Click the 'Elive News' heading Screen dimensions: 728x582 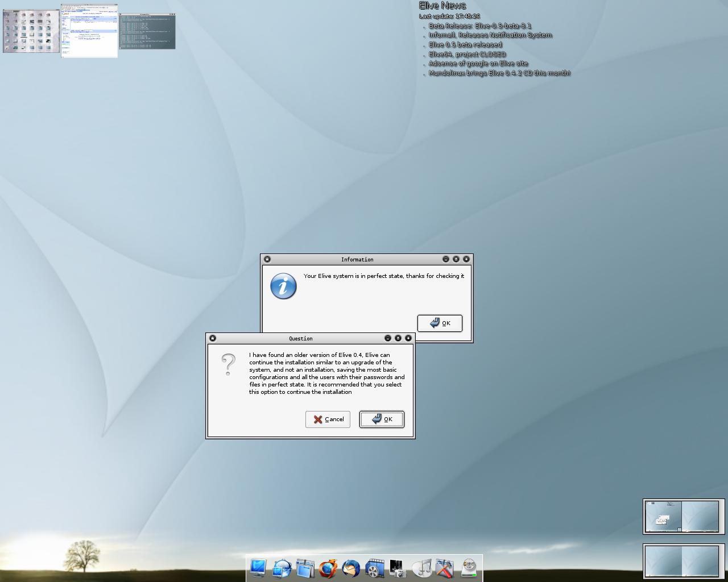[x=442, y=6]
